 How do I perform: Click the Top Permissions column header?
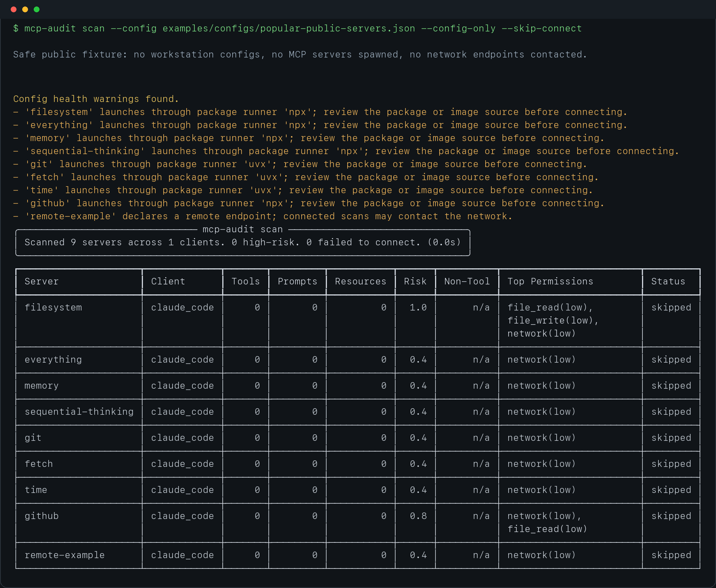tap(550, 281)
